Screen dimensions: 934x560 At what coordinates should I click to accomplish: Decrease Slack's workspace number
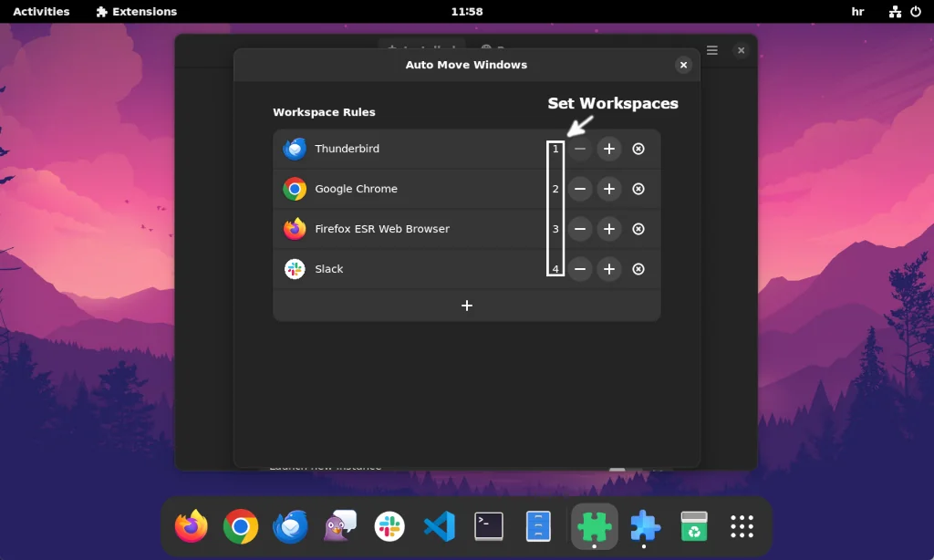click(580, 269)
